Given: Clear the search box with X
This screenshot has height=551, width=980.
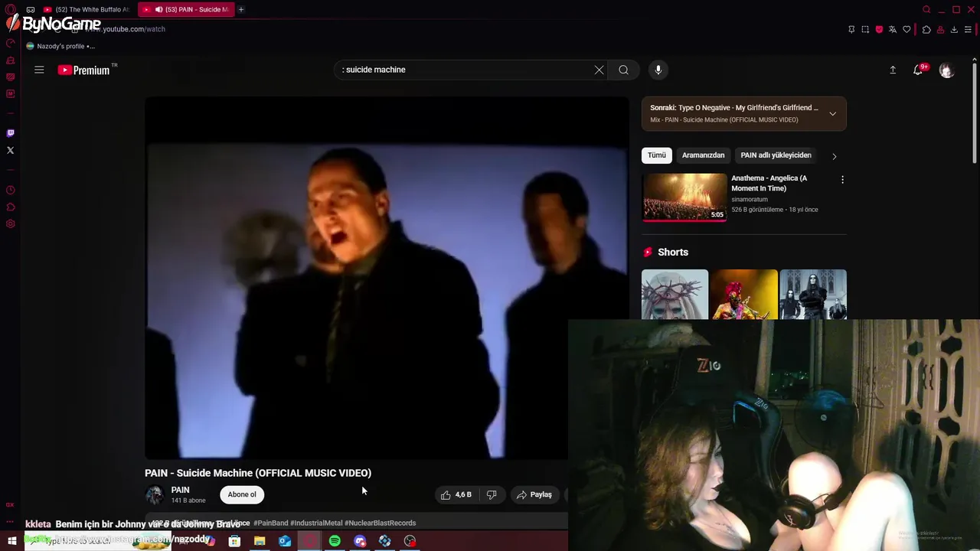Looking at the screenshot, I should (599, 70).
